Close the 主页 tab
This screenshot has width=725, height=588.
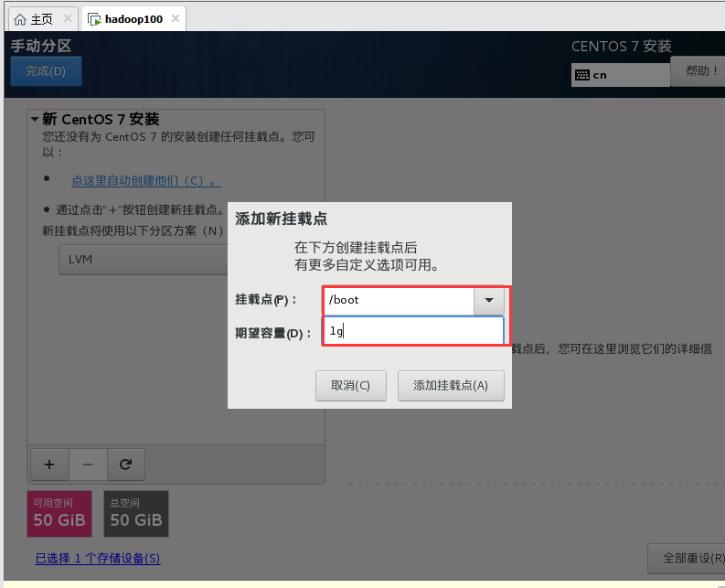click(x=68, y=18)
